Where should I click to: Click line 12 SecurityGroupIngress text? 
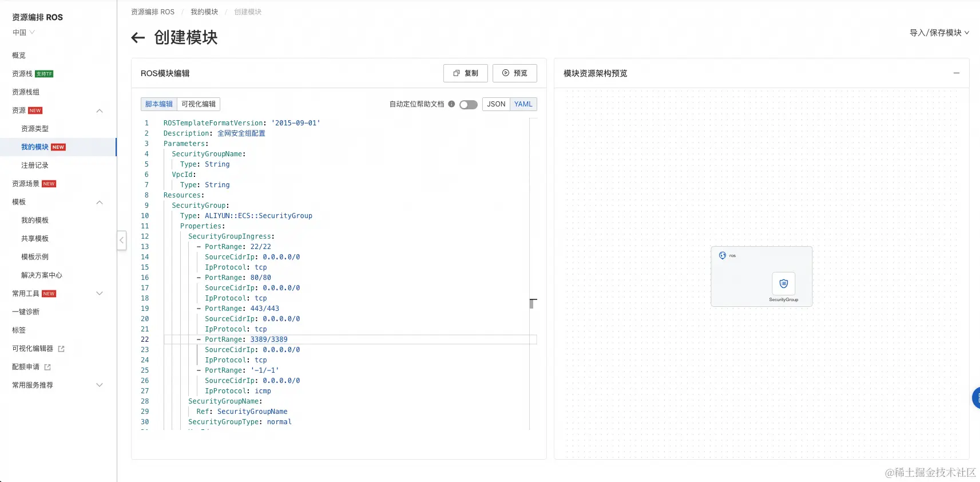click(231, 236)
